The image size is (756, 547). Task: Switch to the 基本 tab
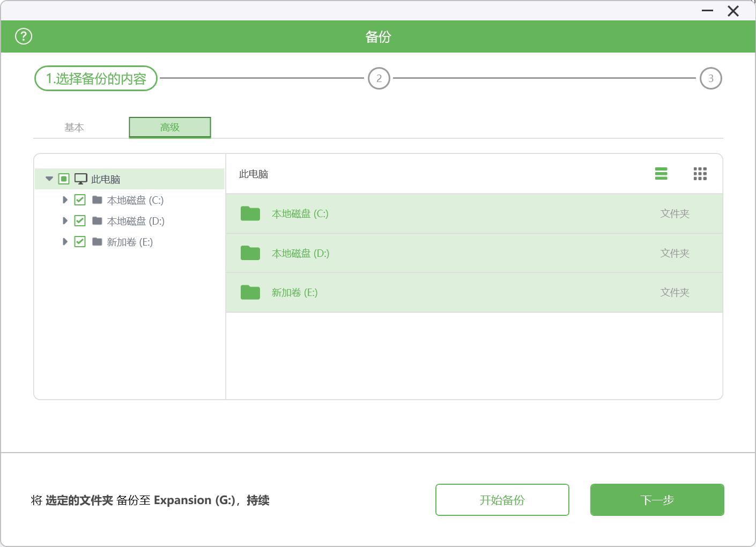pos(75,127)
